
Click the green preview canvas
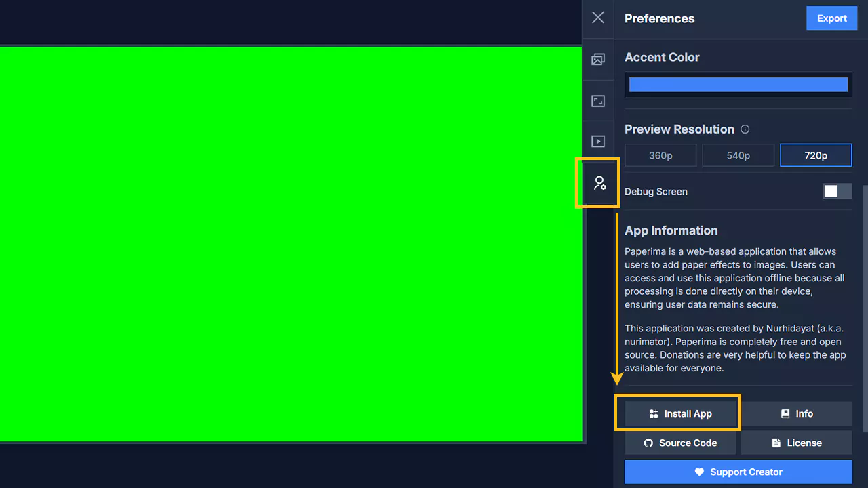tap(291, 243)
